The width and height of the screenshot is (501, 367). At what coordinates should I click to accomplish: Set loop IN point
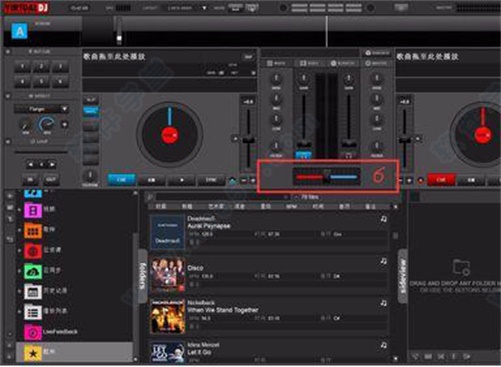point(30,179)
